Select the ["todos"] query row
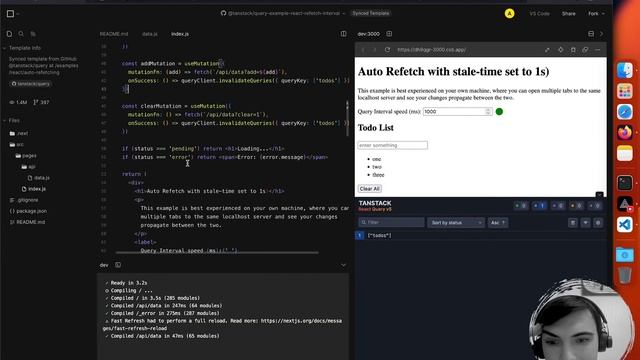Viewport: 640px width, 360px height. (480, 236)
